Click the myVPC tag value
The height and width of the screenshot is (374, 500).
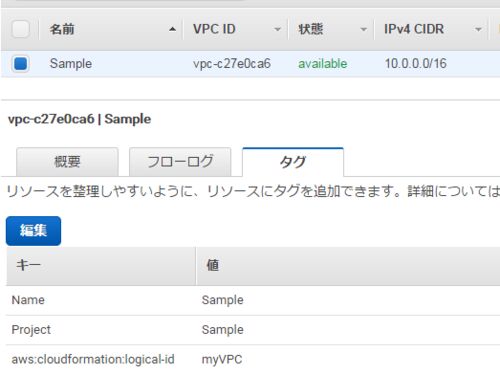(x=222, y=359)
